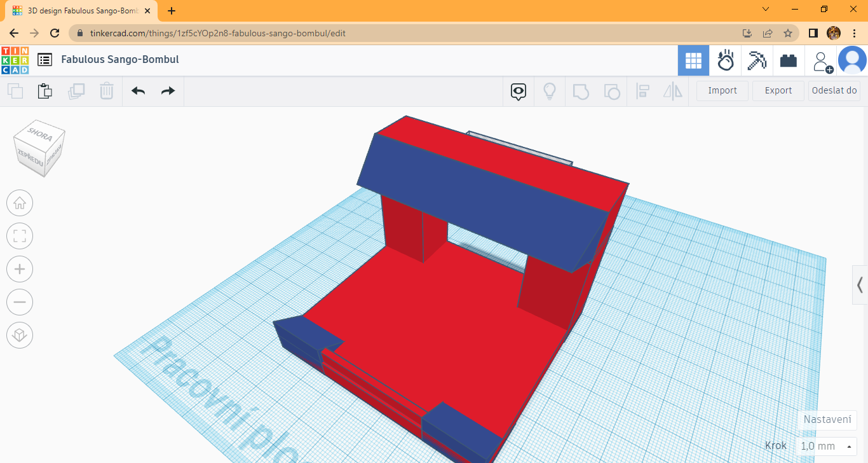Switch to grid editor view icon

point(693,60)
